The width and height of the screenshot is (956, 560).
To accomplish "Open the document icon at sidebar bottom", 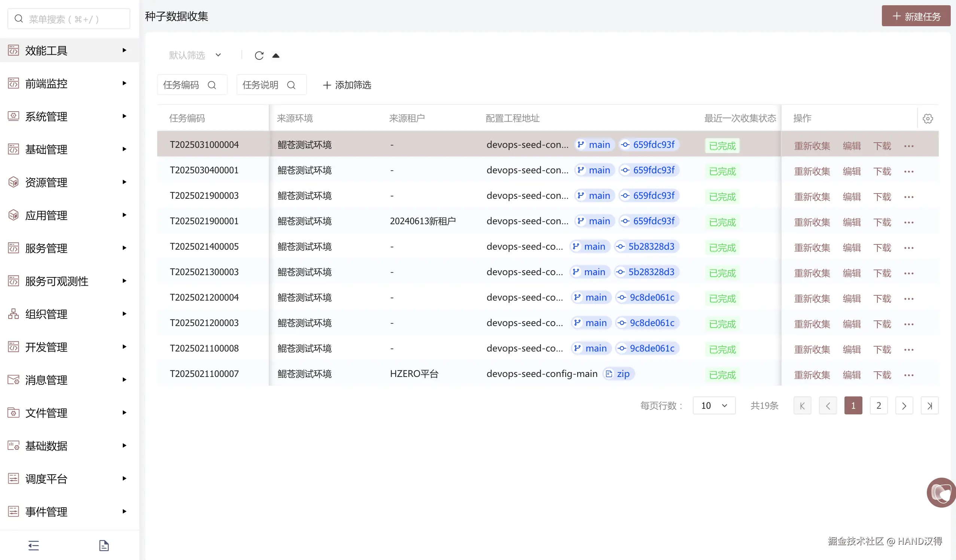I will pos(104,545).
